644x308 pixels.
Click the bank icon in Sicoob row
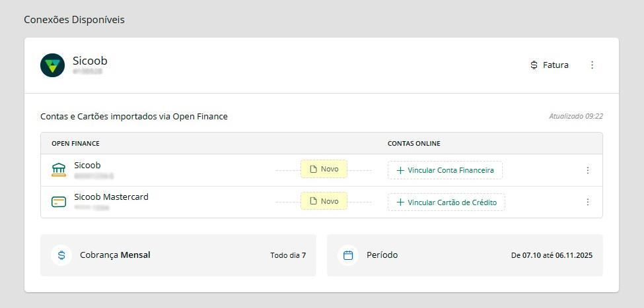click(58, 169)
